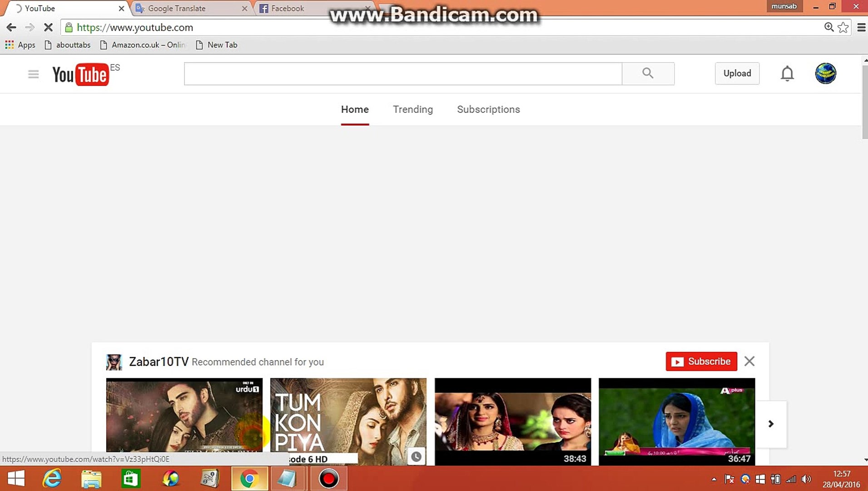Show hidden system tray icons

point(714,479)
